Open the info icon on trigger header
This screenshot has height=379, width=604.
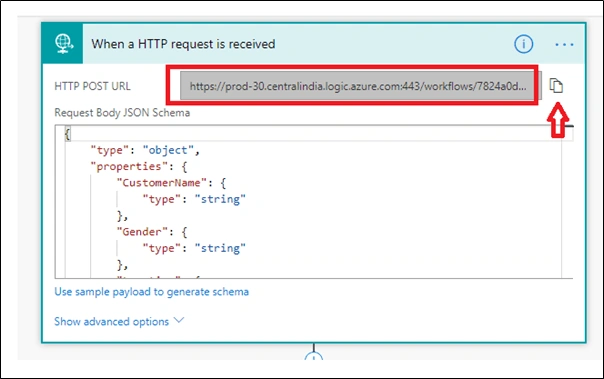pos(523,44)
